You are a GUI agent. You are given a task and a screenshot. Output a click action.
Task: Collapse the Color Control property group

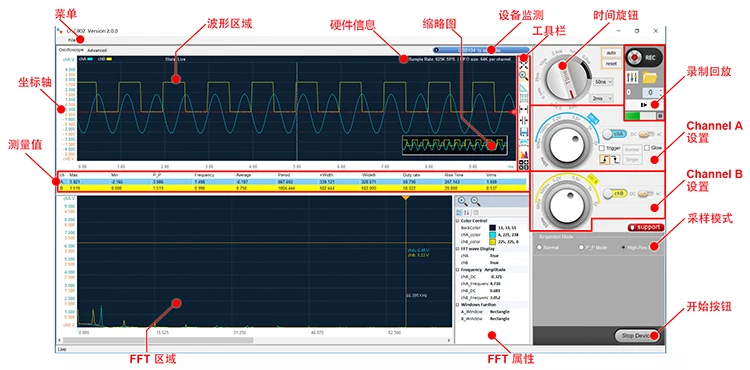pyautogui.click(x=457, y=221)
